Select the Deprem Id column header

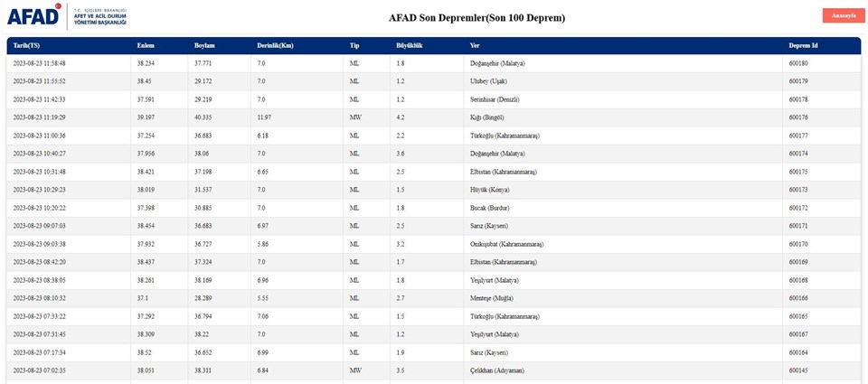[x=803, y=45]
